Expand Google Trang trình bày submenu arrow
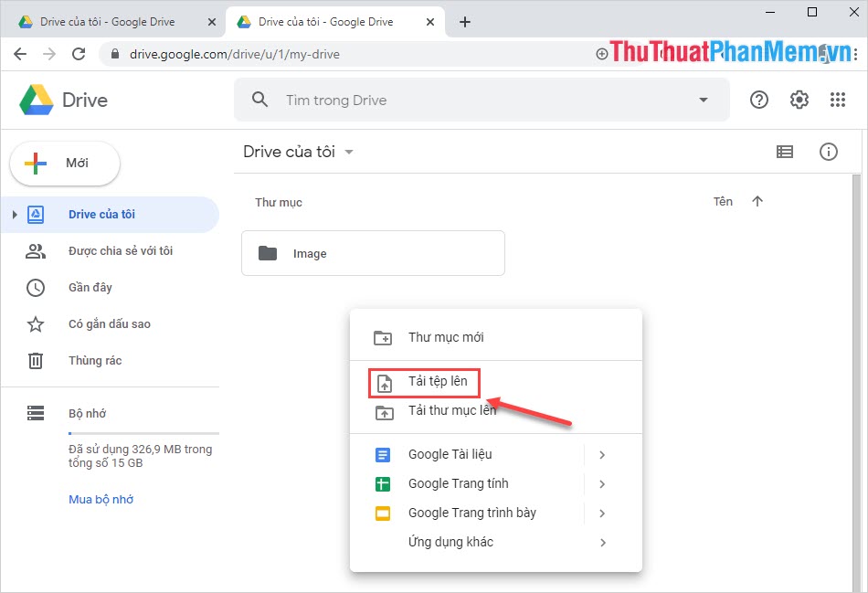The image size is (868, 593). 602,514
